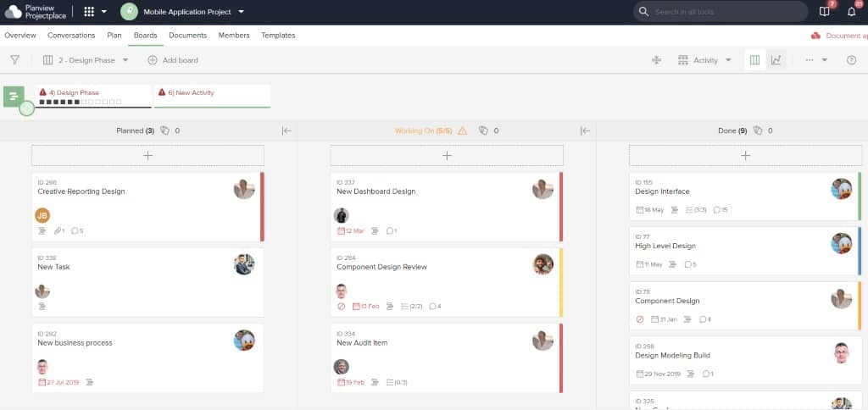Click the swimlane collapse icon in toolbar

[657, 60]
